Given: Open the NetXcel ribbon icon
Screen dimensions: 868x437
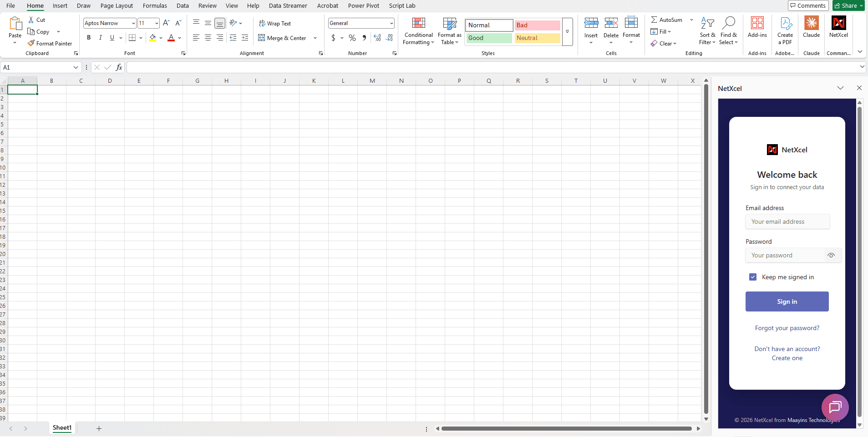Looking at the screenshot, I should tap(839, 23).
